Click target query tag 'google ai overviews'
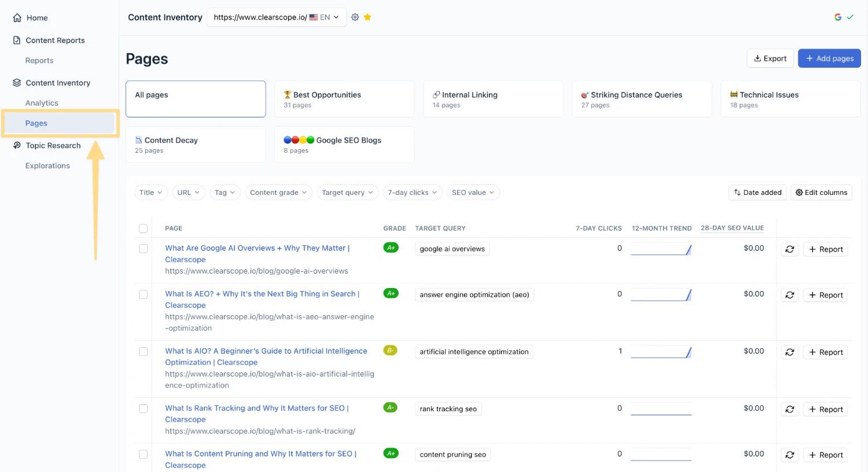Viewport: 868px width, 472px height. (x=452, y=249)
